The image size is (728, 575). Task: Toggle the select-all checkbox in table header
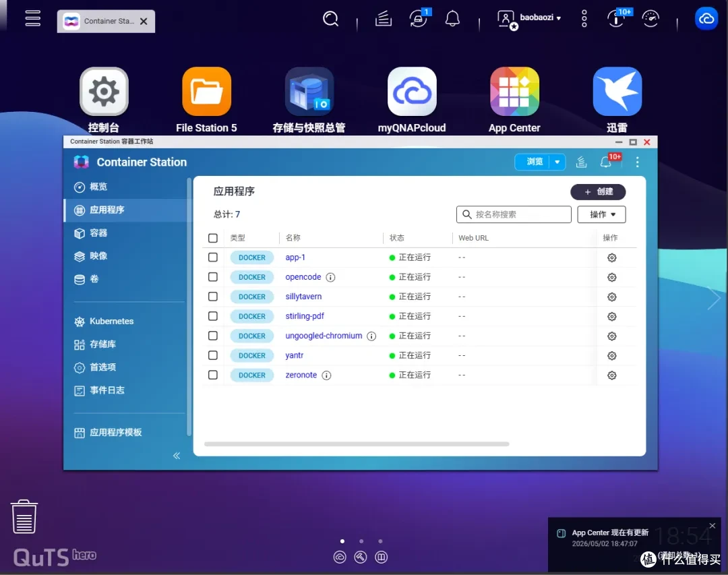(x=212, y=238)
